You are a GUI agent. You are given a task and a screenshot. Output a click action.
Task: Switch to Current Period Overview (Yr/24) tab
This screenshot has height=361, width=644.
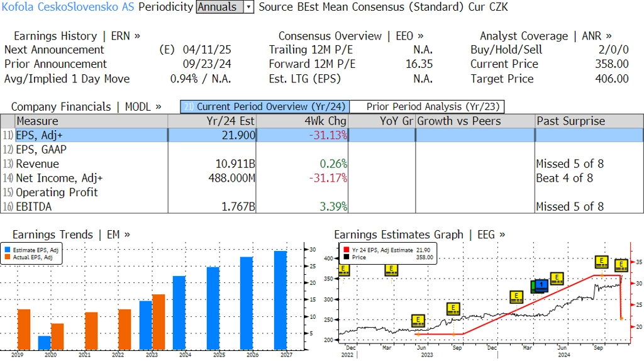coord(265,107)
